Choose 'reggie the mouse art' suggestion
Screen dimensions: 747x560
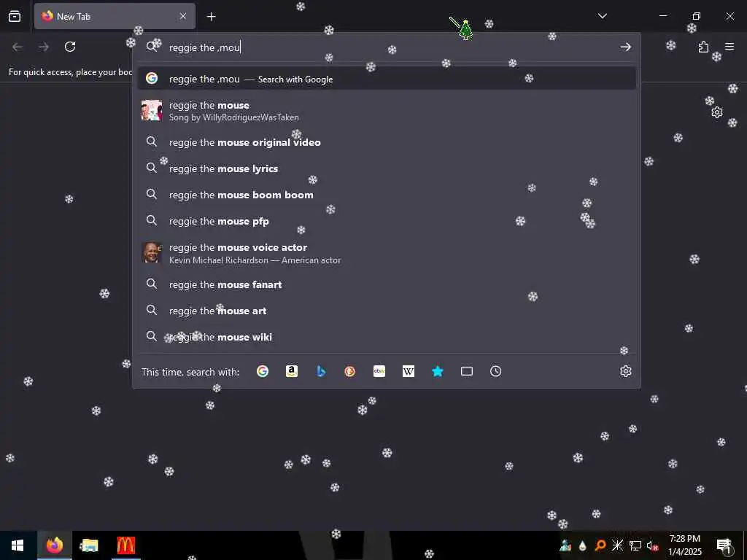pos(387,311)
